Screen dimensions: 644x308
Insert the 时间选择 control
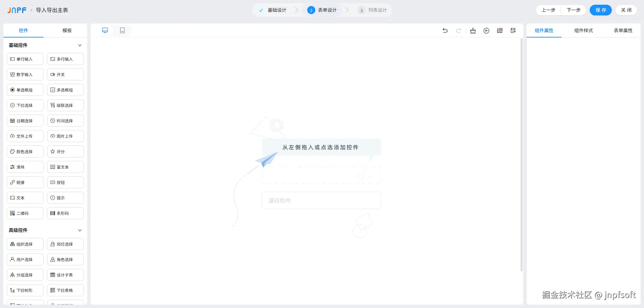(65, 121)
